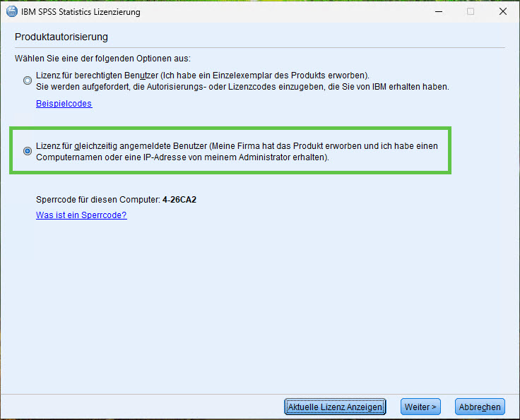The width and height of the screenshot is (520, 420).
Task: Click the 'IBM SPSS Statistics Lizenzierung' window title
Action: tap(81, 12)
